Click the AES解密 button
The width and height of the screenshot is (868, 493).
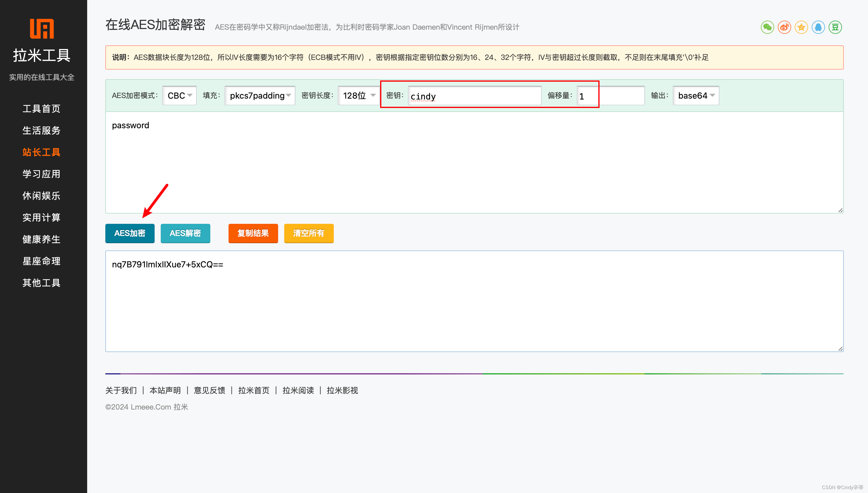185,233
